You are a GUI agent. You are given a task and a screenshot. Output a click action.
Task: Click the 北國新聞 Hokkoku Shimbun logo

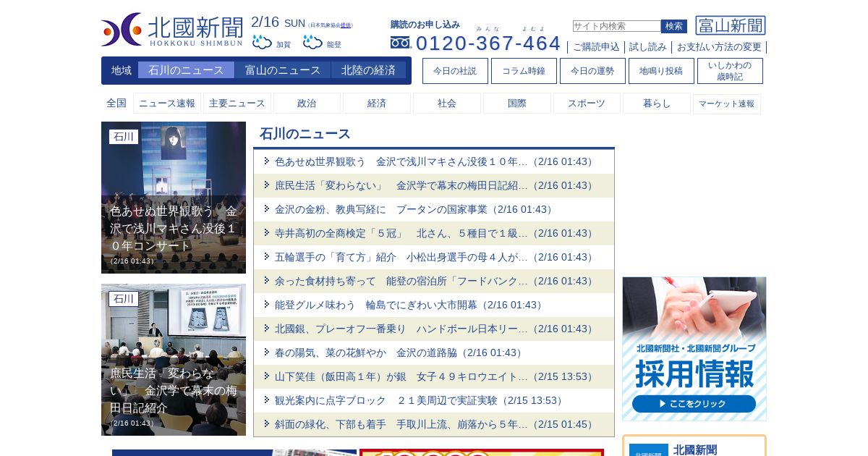(172, 30)
